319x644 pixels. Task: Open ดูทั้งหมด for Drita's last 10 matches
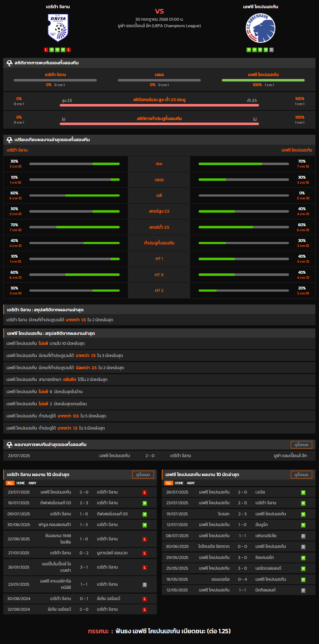(x=143, y=475)
